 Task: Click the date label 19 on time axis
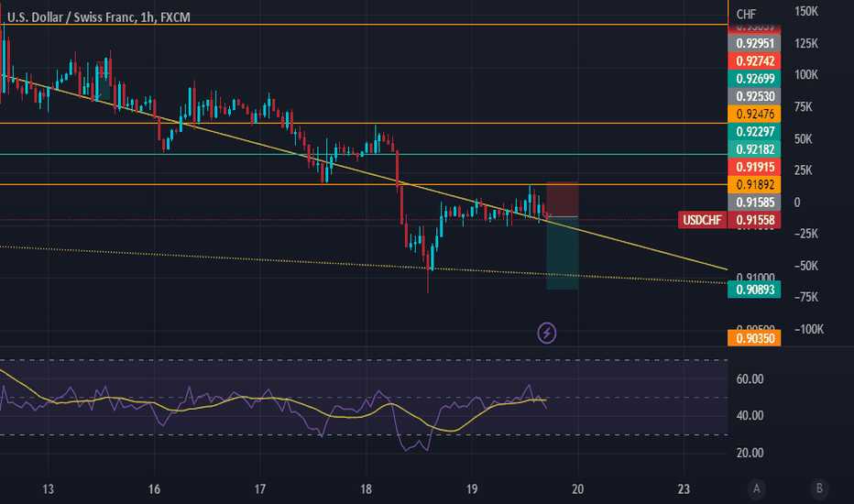[472, 488]
